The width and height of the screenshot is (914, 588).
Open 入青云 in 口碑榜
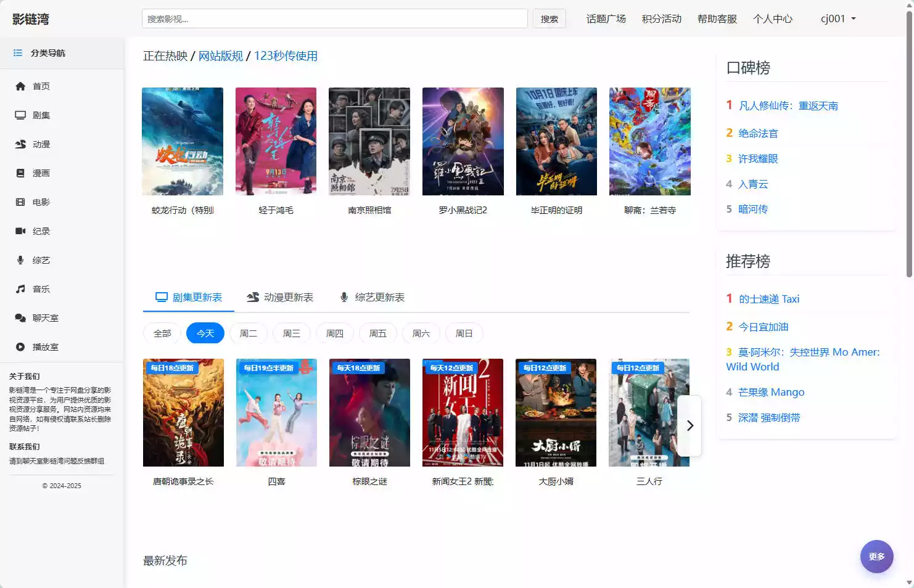[753, 184]
